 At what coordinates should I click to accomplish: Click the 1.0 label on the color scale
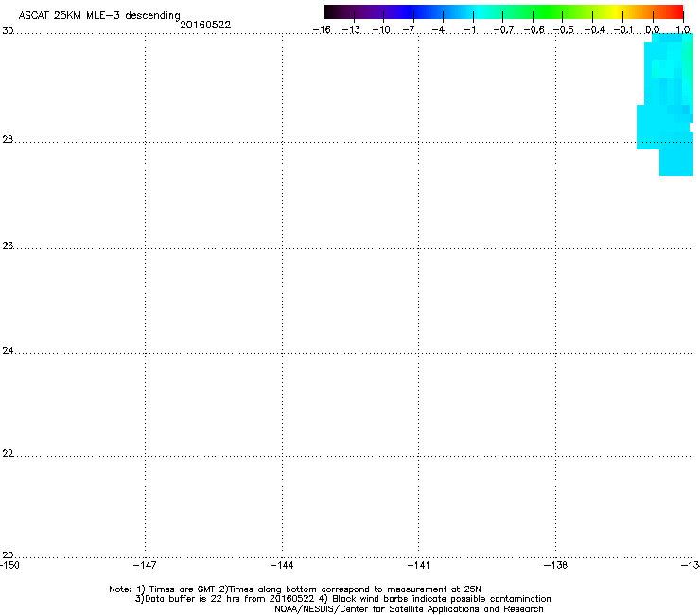click(683, 30)
